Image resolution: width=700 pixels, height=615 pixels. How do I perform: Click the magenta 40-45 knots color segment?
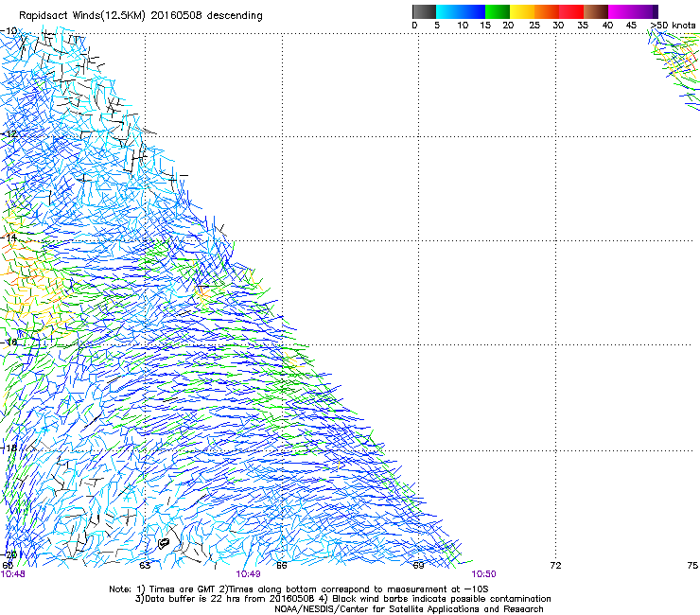[621, 11]
